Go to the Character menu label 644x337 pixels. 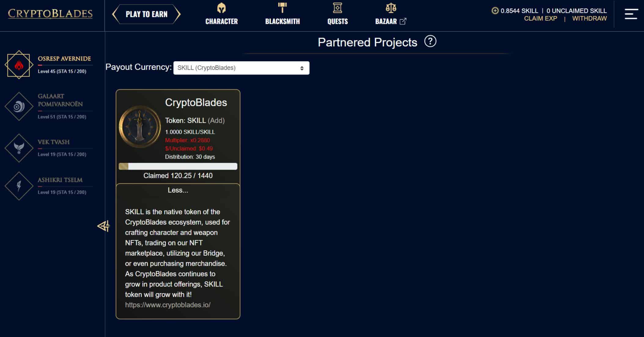click(221, 21)
